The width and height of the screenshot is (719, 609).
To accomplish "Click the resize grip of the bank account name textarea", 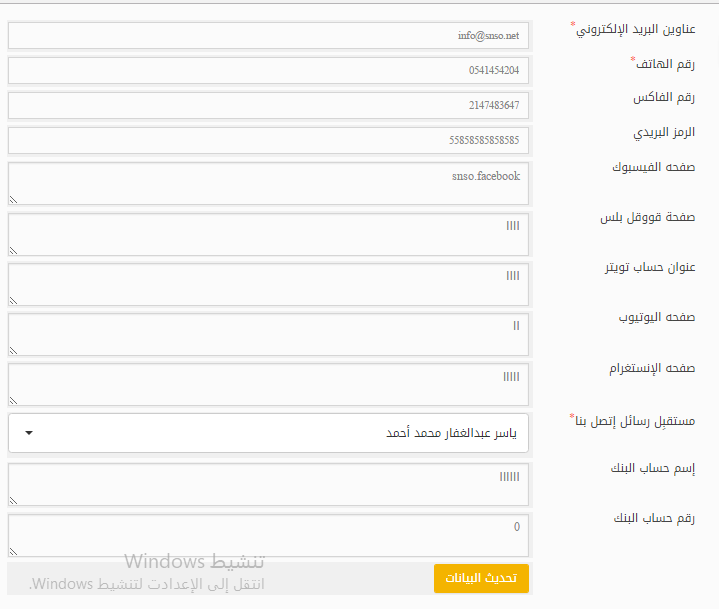I will click(13, 501).
